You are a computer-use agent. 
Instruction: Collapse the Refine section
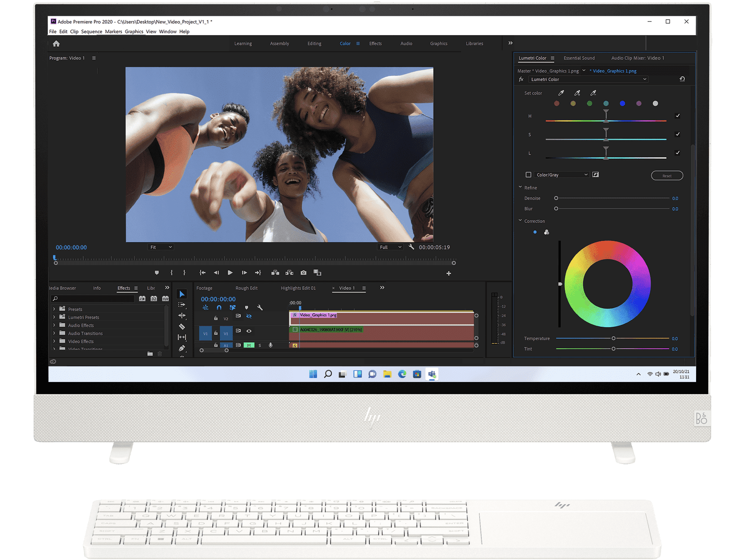[x=520, y=187]
